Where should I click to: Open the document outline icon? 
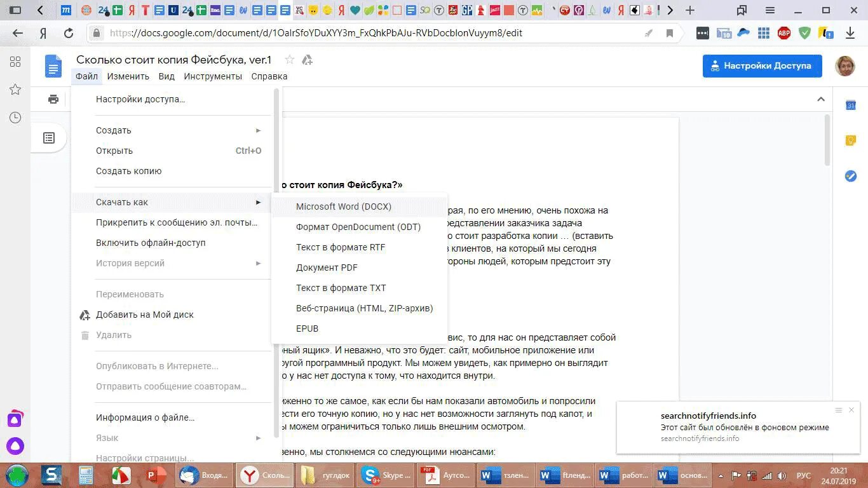pos(49,138)
